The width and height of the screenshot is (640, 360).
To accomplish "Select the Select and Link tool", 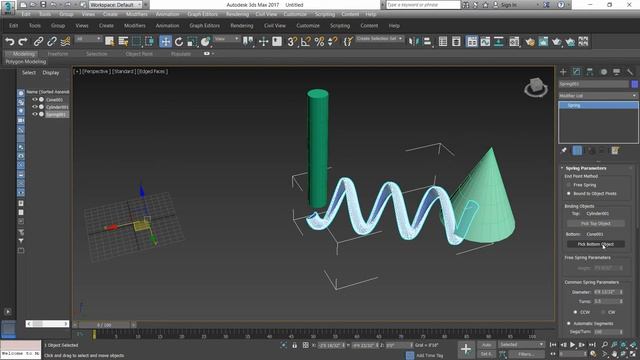I will coord(38,41).
